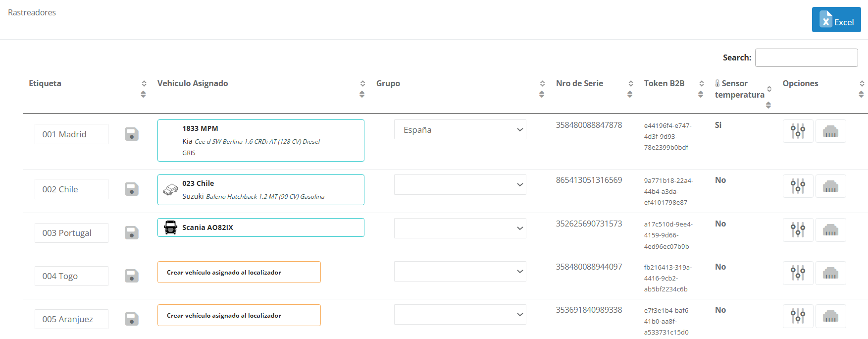
Task: Open settings sliders for 005 Aranjuez row
Action: coord(798,316)
